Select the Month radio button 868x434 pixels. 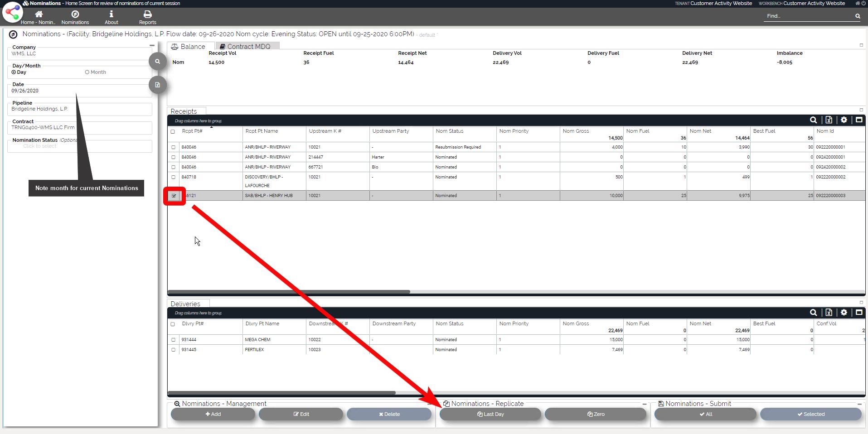tap(87, 72)
